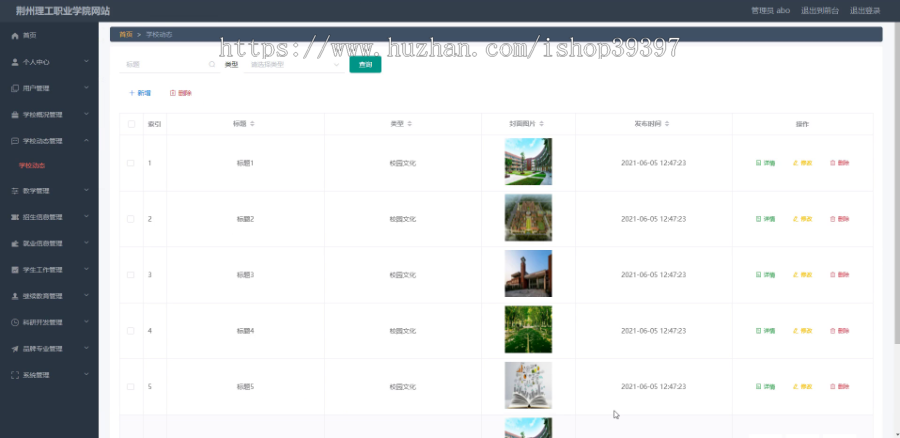This screenshot has height=438, width=900.
Task: Tick the checkbox for row index 4
Action: click(x=131, y=331)
